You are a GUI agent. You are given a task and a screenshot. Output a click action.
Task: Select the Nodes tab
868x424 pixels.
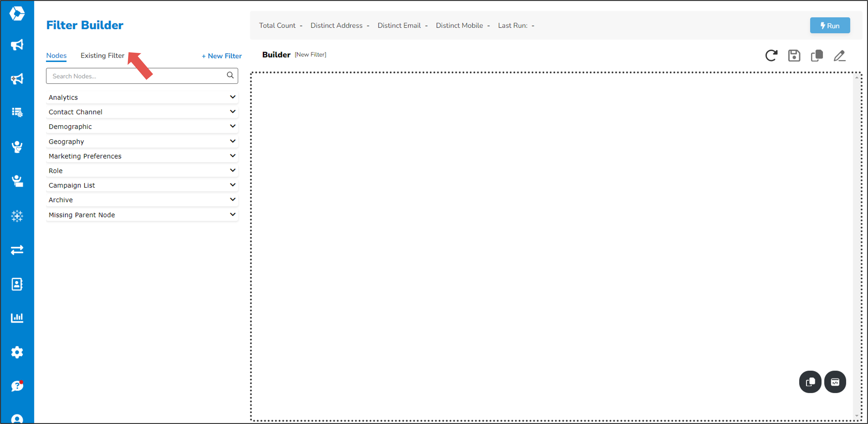click(56, 55)
